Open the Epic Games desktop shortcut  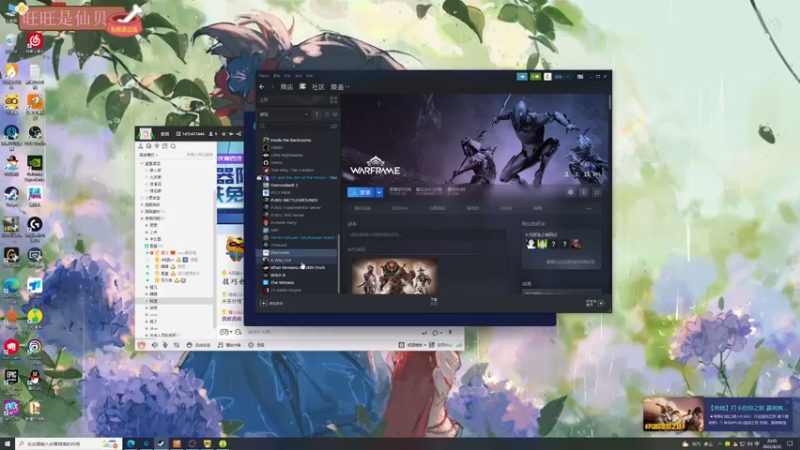11,380
